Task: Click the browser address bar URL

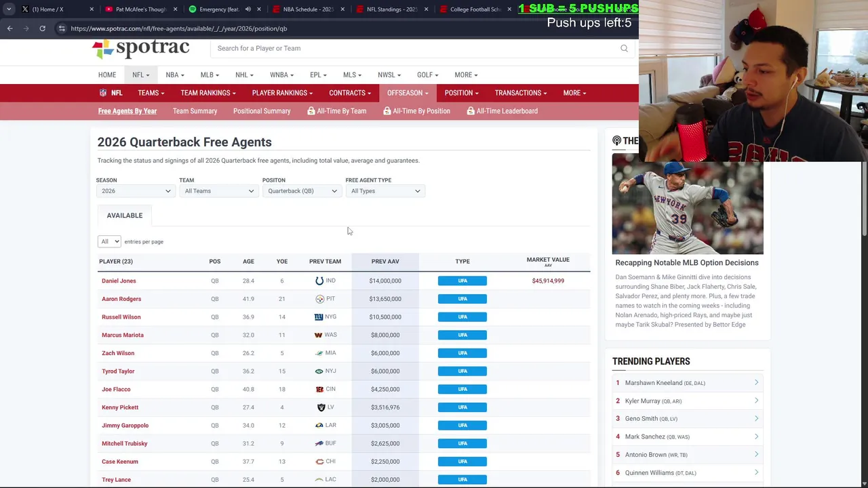Action: pyautogui.click(x=179, y=28)
